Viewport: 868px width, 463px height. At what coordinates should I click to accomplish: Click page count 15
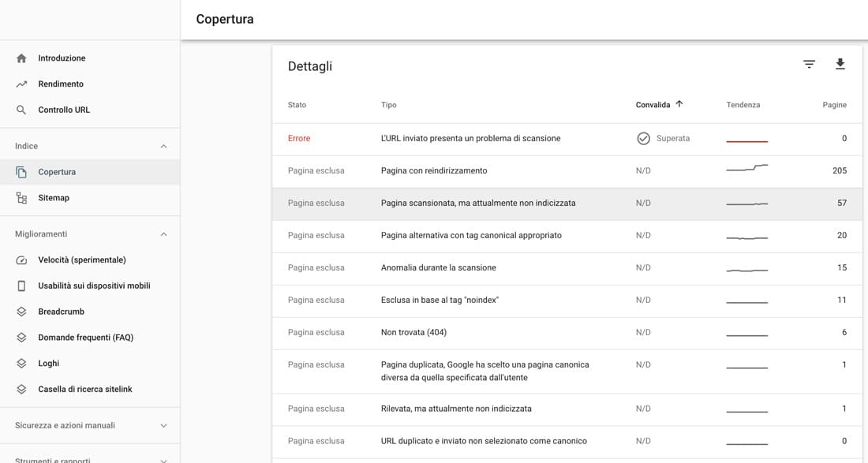[841, 267]
